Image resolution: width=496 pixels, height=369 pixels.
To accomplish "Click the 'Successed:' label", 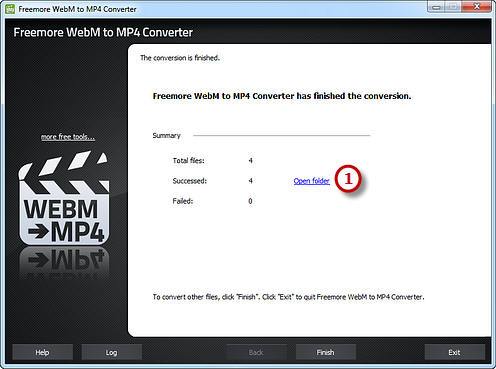I will click(190, 181).
